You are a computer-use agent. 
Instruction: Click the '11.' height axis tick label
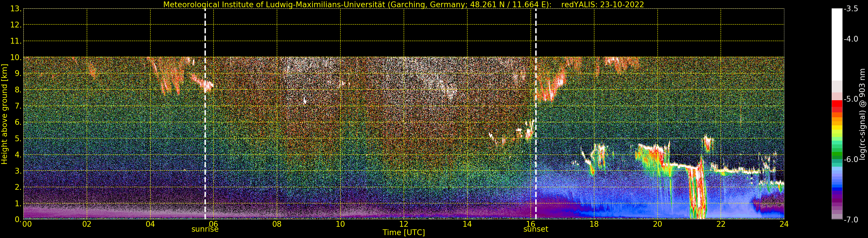coord(16,41)
